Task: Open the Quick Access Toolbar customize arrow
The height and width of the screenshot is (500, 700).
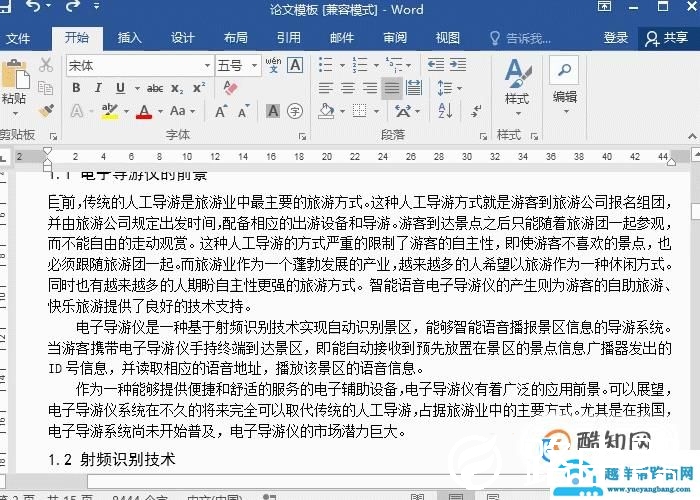Action: point(96,6)
